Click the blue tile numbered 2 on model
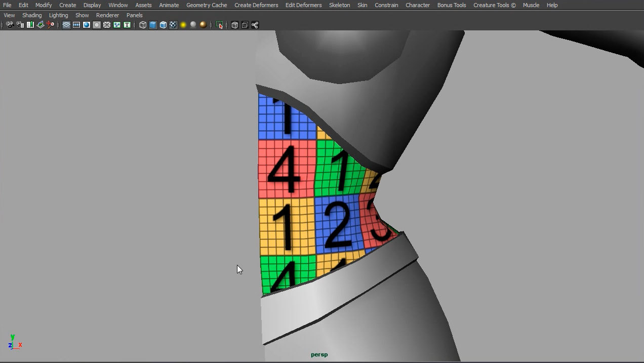Image resolution: width=644 pixels, height=363 pixels. (x=338, y=225)
